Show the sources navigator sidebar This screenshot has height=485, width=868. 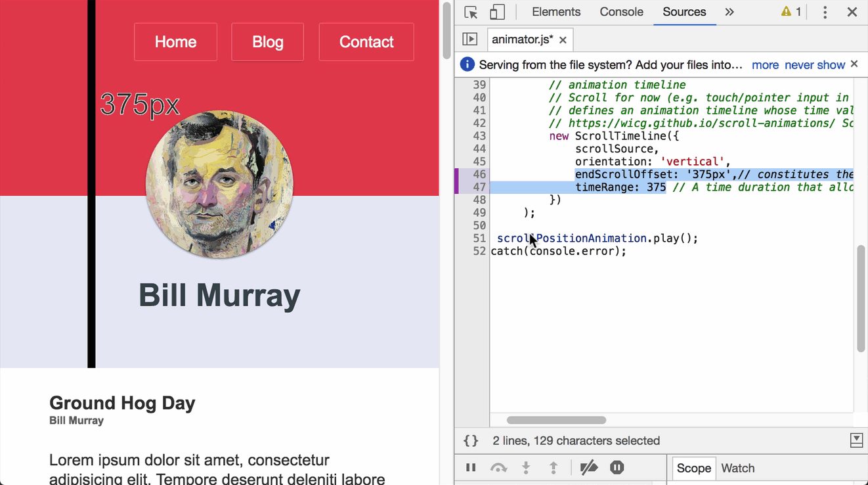[470, 39]
